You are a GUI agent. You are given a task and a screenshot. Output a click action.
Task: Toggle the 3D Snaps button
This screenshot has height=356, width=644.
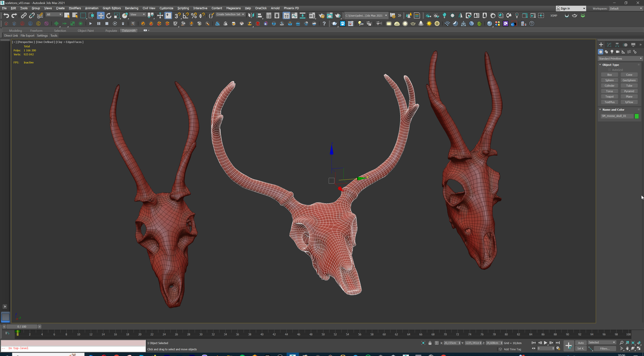click(x=177, y=15)
